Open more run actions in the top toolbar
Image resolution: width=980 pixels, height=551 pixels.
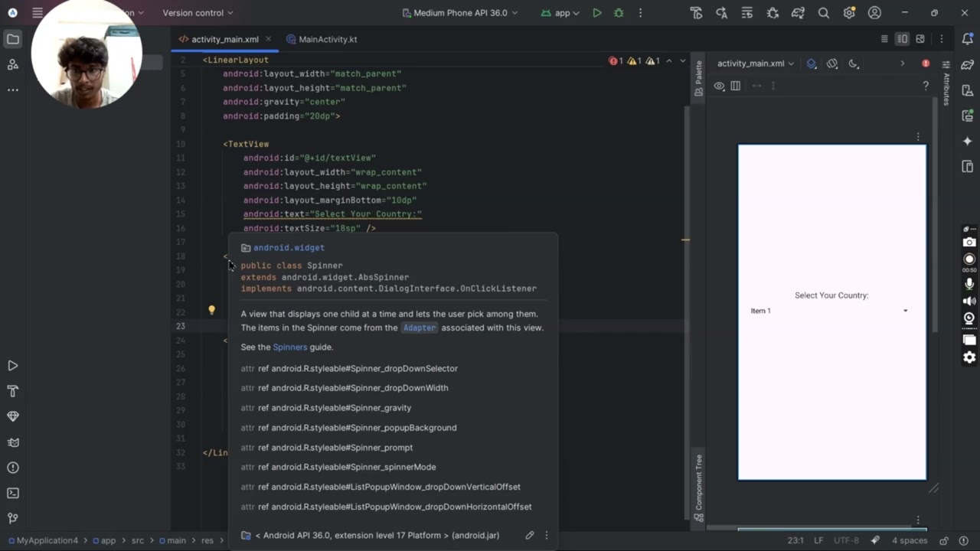pyautogui.click(x=641, y=13)
